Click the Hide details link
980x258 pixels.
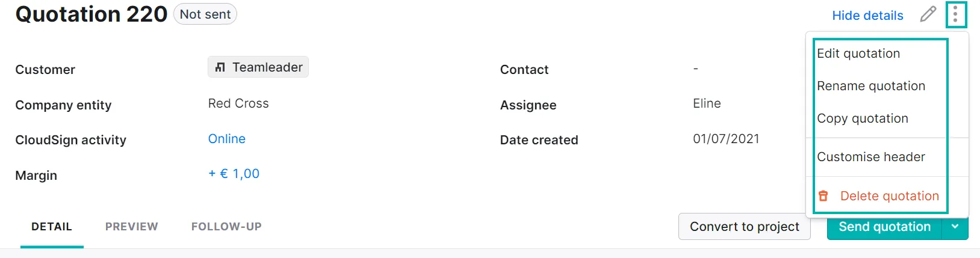867,16
